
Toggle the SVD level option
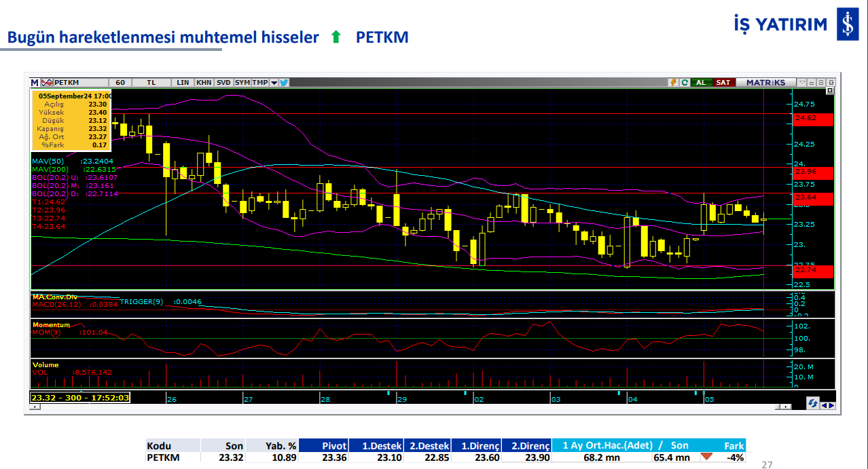coord(223,82)
